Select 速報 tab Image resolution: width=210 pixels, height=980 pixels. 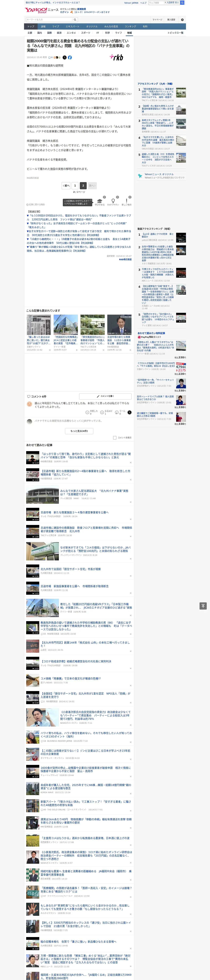coord(43,27)
